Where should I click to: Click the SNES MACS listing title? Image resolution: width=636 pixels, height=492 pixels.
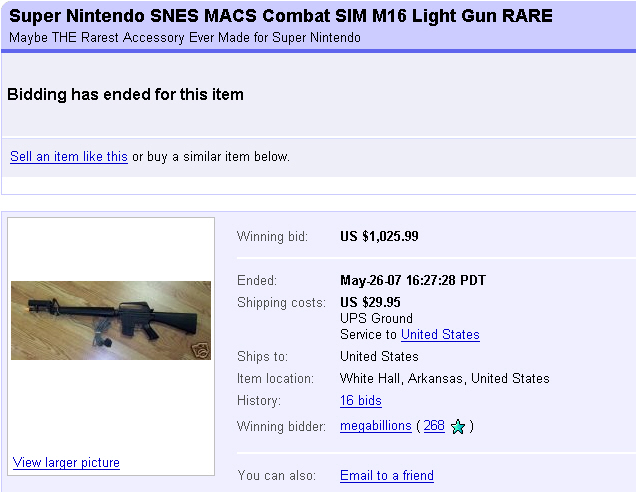pos(281,16)
